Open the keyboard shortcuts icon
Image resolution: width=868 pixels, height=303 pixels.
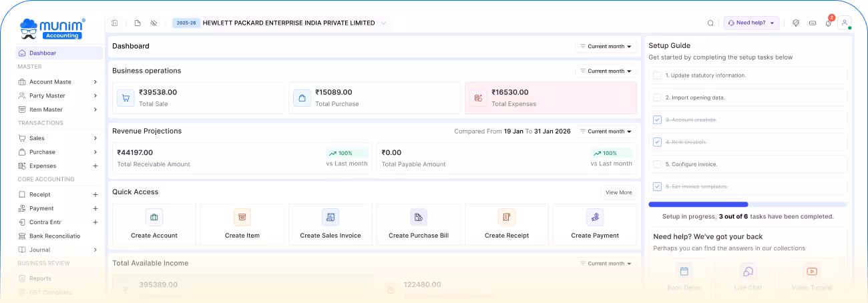pyautogui.click(x=813, y=23)
